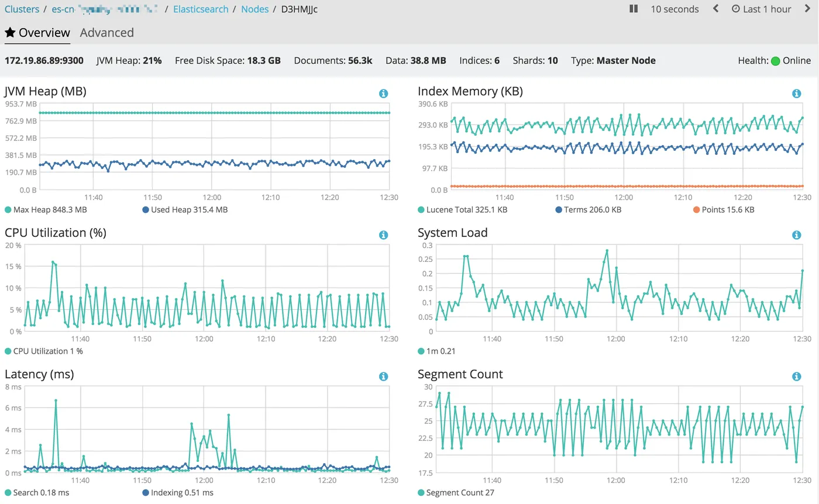The width and height of the screenshot is (819, 504).
Task: Click the System Load chart title
Action: click(453, 233)
